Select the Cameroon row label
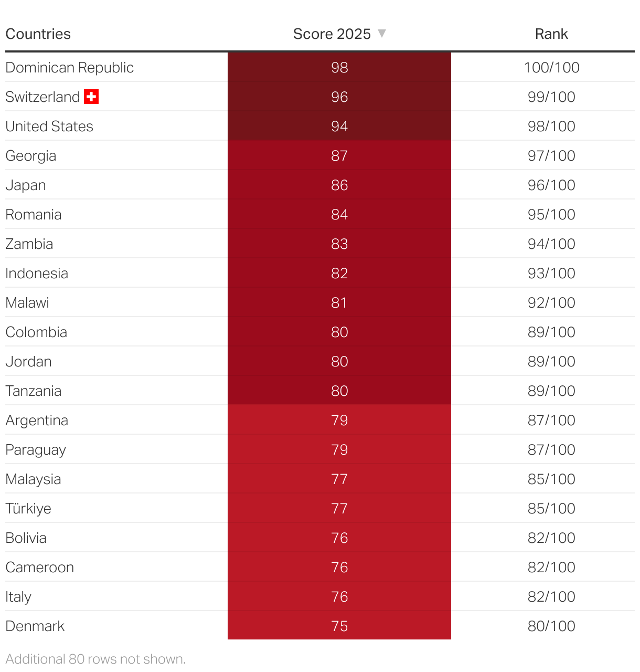The height and width of the screenshot is (672, 640). tap(39, 568)
